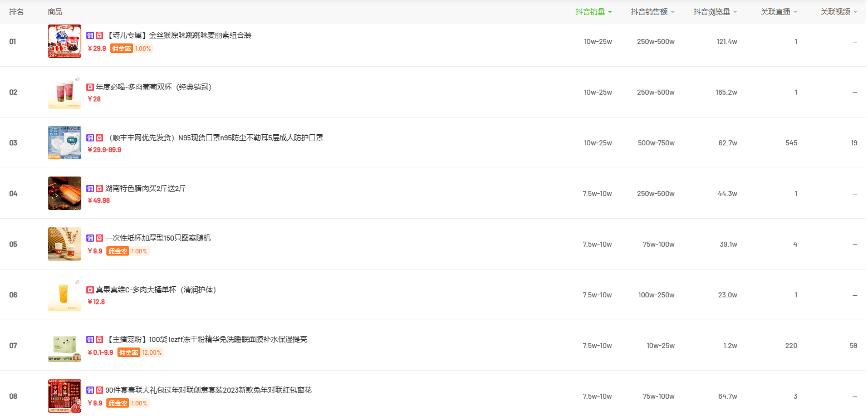Click related live count 220
This screenshot has height=416, width=868.
(791, 346)
